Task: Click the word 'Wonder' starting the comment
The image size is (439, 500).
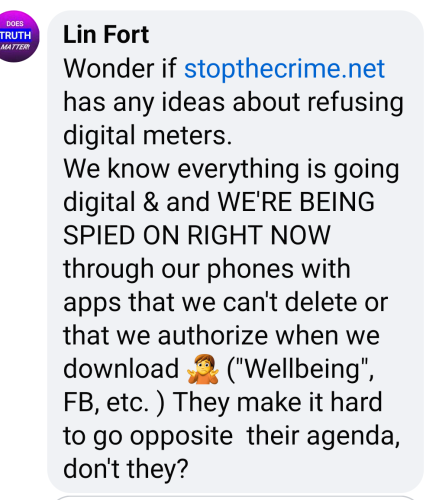Action: 109,69
